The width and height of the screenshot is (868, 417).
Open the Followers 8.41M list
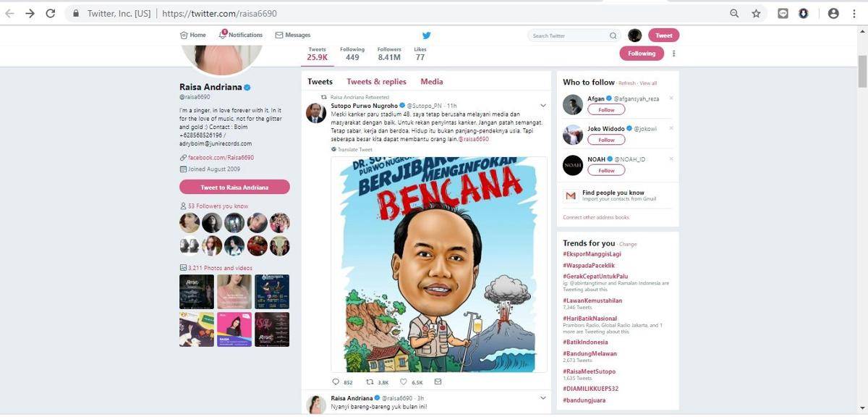pos(389,54)
